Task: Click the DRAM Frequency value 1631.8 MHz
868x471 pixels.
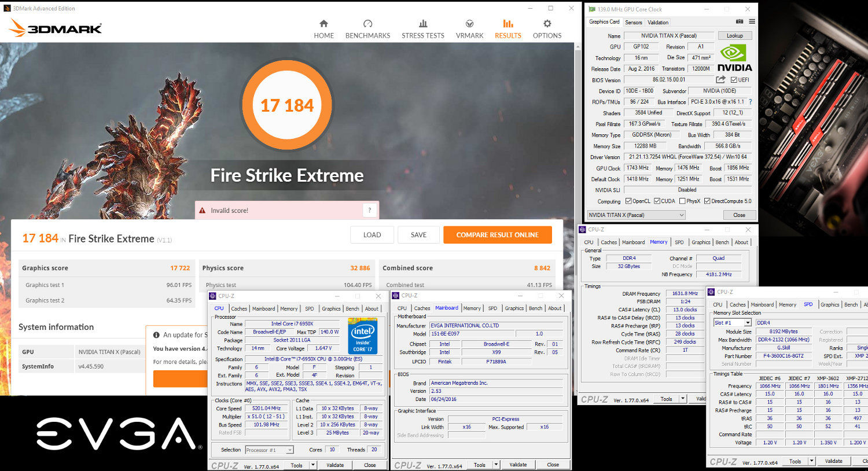Action: coord(685,293)
